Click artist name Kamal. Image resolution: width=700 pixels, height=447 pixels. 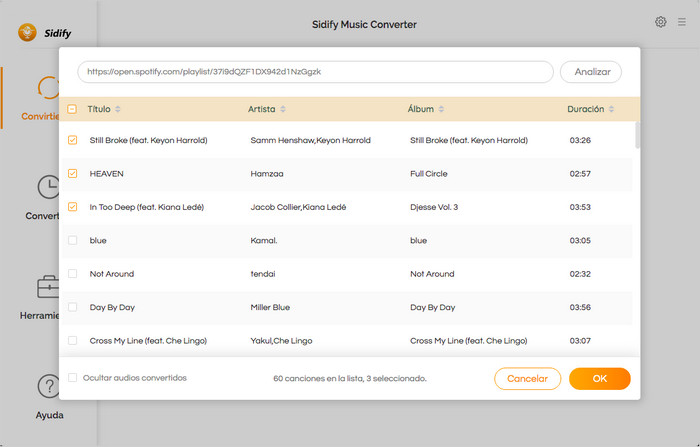[x=263, y=241]
